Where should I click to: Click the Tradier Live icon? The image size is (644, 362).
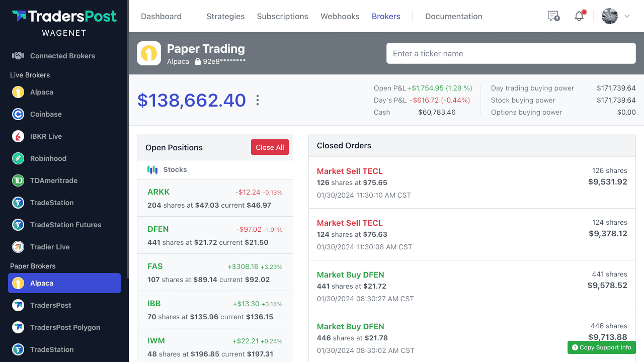point(18,247)
